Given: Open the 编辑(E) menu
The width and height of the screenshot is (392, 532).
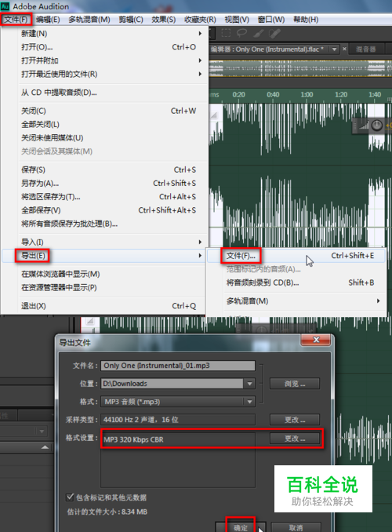Looking at the screenshot, I should pyautogui.click(x=48, y=20).
